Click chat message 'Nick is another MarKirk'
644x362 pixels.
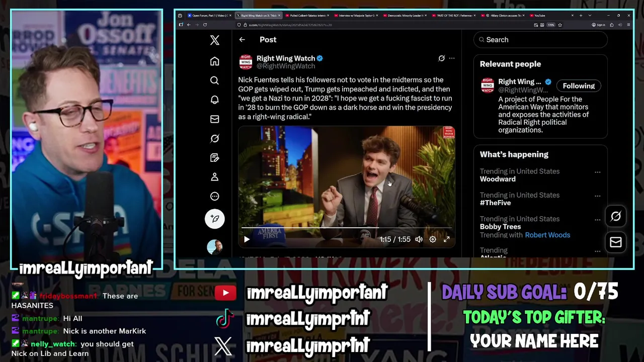(104, 331)
